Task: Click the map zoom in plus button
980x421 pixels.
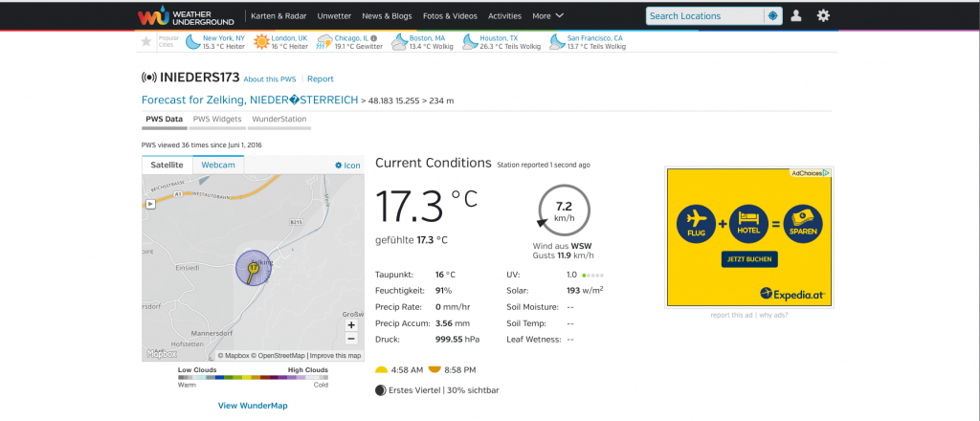Action: [351, 325]
